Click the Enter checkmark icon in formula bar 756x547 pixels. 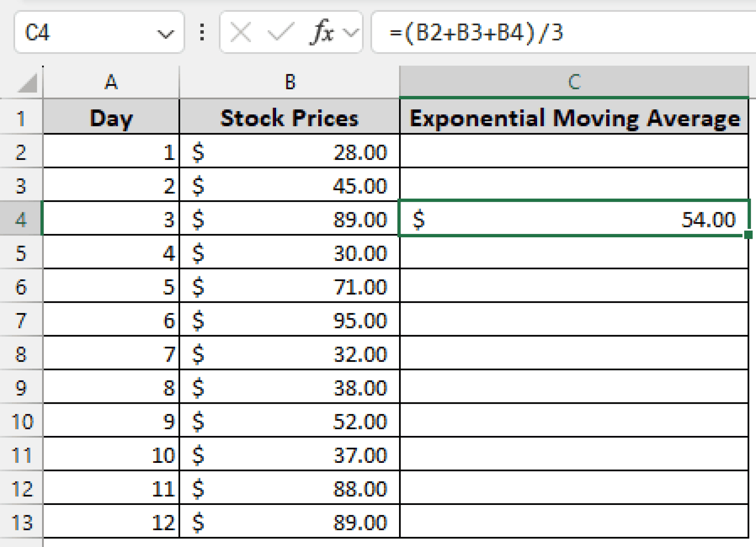tap(281, 32)
